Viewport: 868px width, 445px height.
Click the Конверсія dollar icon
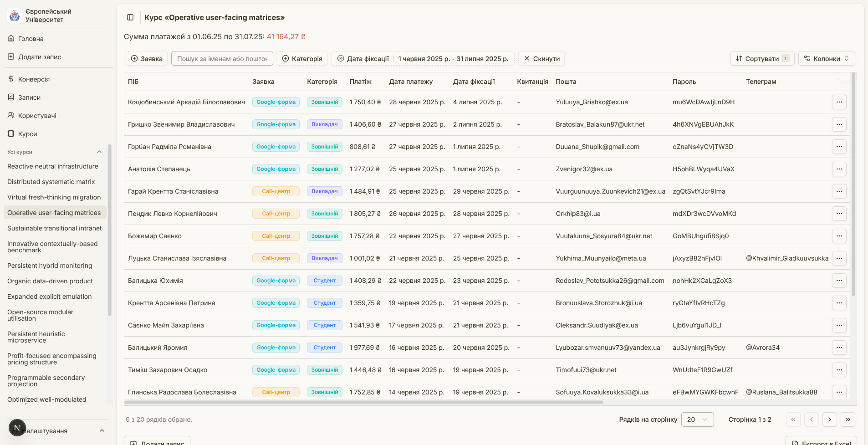[11, 79]
